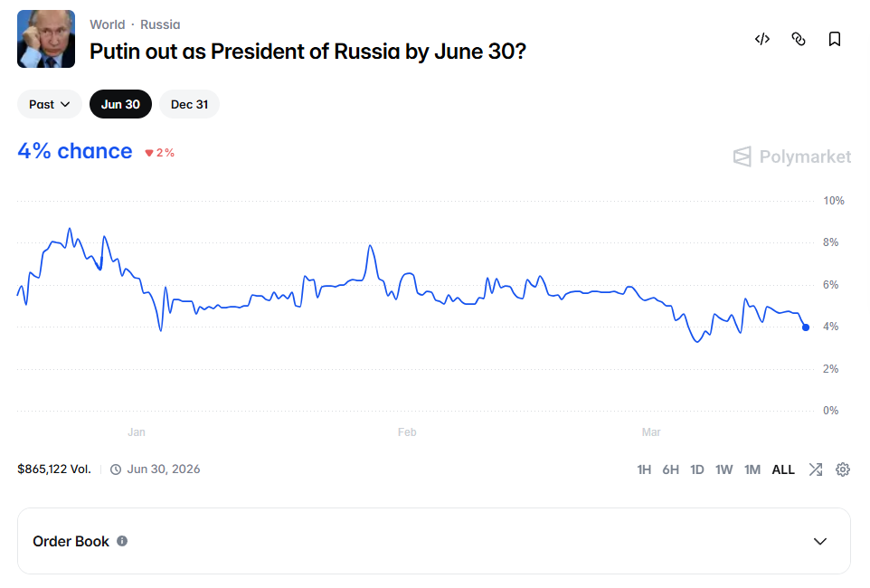Click the Polymarket logo watermark

792,157
